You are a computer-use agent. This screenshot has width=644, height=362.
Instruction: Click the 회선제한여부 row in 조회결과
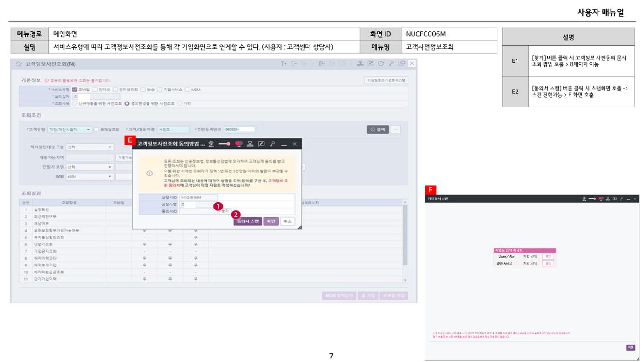(x=212, y=216)
